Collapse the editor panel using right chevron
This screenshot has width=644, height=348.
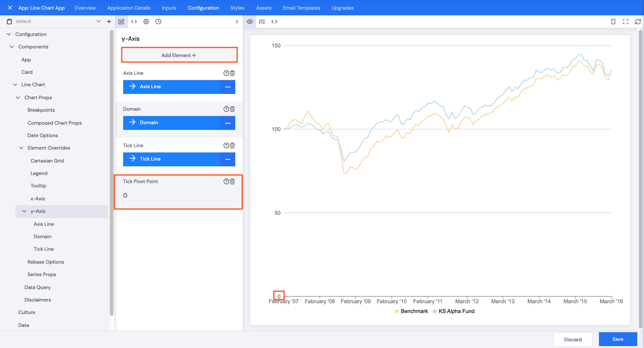tap(236, 22)
